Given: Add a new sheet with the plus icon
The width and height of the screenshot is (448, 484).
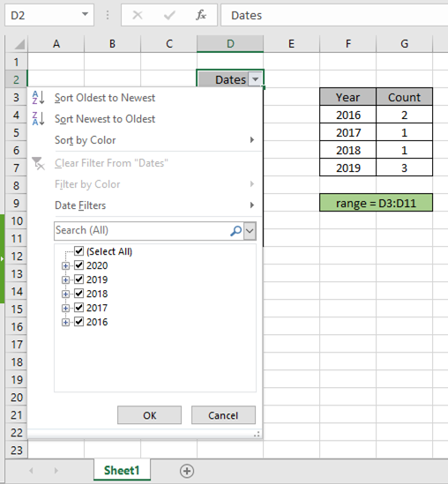Looking at the screenshot, I should [187, 471].
